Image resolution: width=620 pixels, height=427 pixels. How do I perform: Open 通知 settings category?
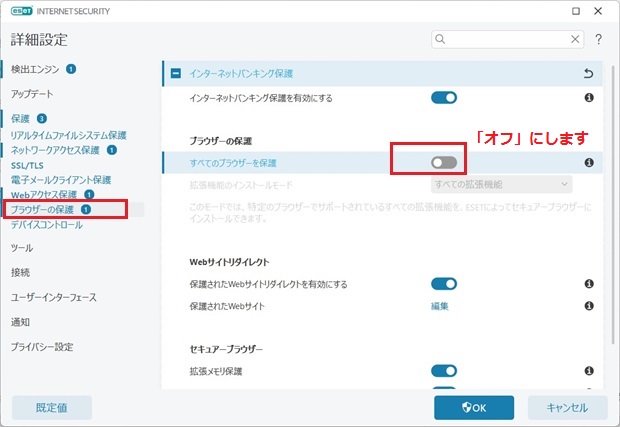[x=20, y=322]
